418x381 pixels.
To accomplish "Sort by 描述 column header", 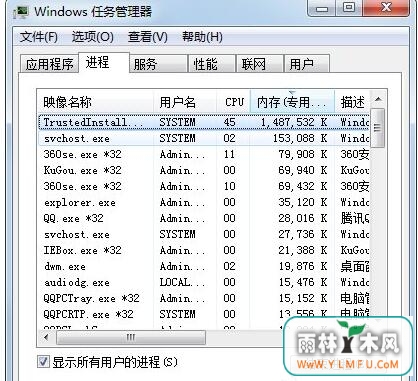I will (352, 102).
